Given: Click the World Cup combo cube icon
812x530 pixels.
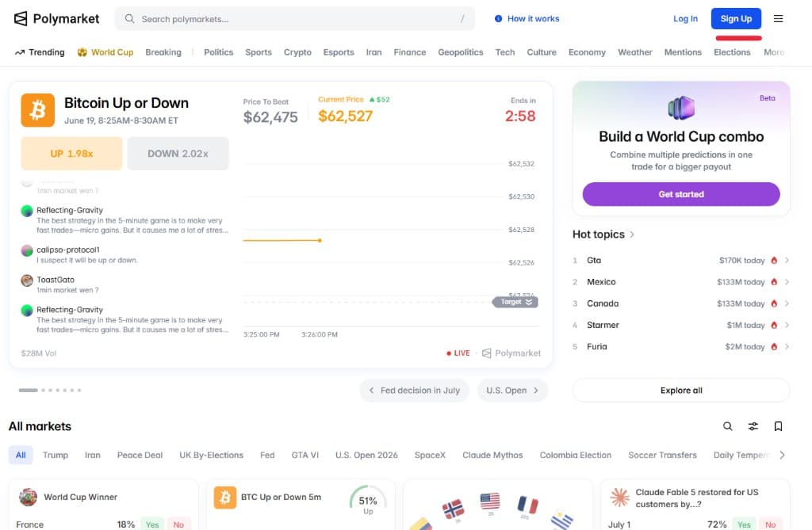Looking at the screenshot, I should pyautogui.click(x=681, y=108).
